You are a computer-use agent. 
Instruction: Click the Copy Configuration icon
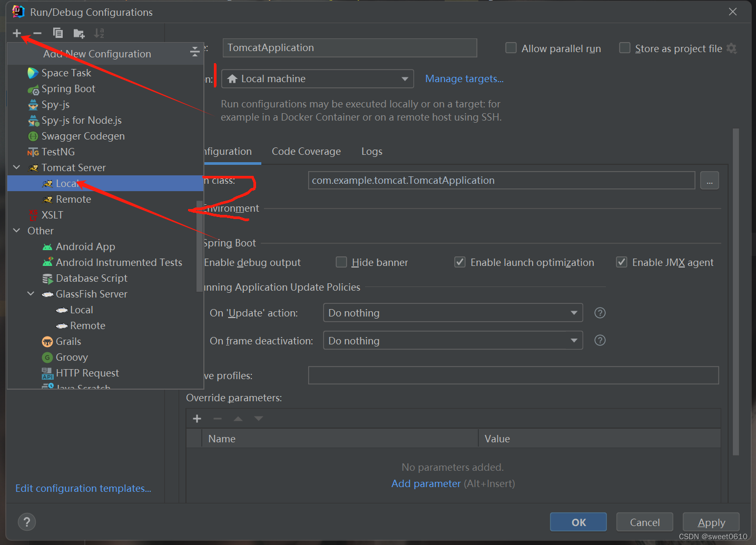pyautogui.click(x=58, y=33)
